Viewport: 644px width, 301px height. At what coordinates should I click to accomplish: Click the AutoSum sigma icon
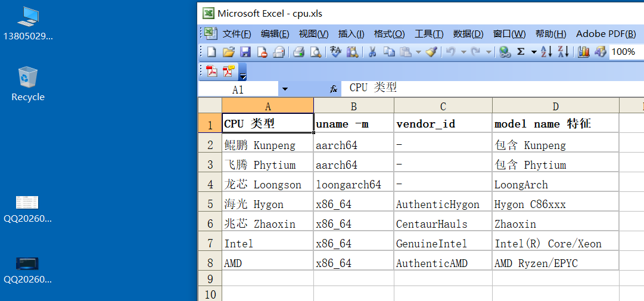coord(521,52)
